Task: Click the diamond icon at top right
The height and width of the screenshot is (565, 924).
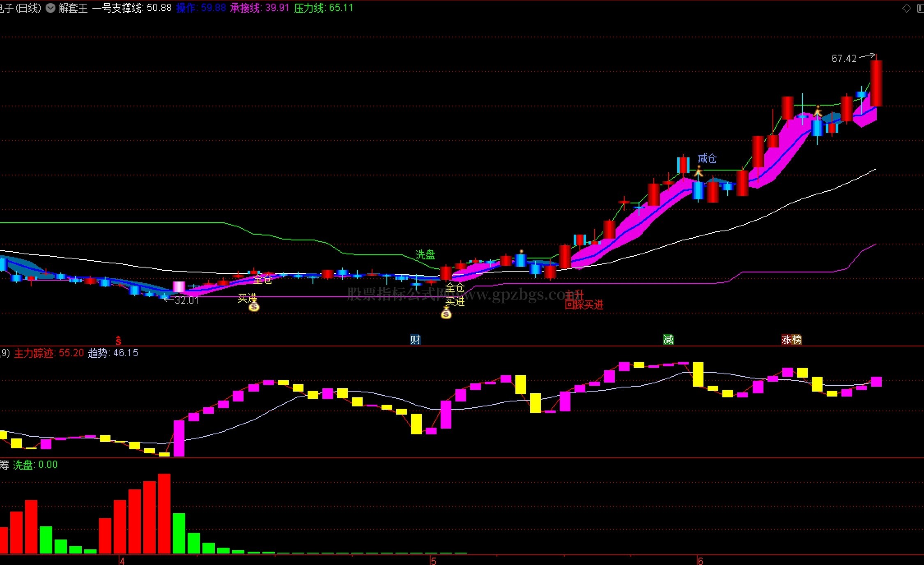Action: coord(906,8)
